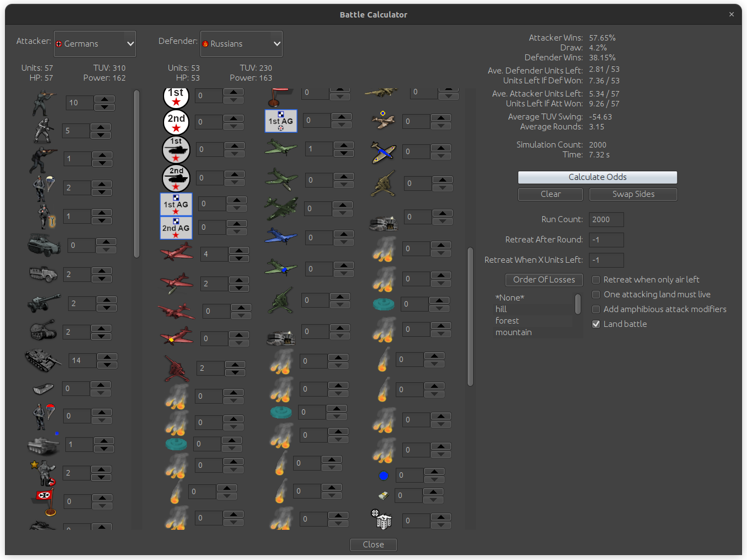
Task: Select 'mountain' in the terrain list
Action: 514,332
